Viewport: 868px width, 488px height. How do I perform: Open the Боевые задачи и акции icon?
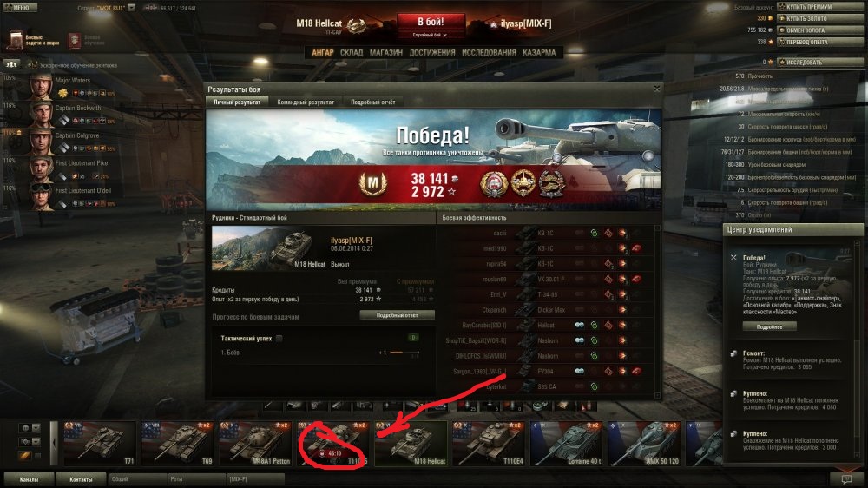16,41
